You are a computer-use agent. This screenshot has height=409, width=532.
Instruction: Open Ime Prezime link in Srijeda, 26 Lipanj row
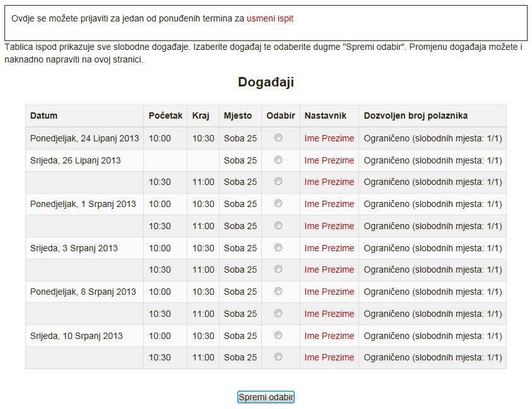329,160
